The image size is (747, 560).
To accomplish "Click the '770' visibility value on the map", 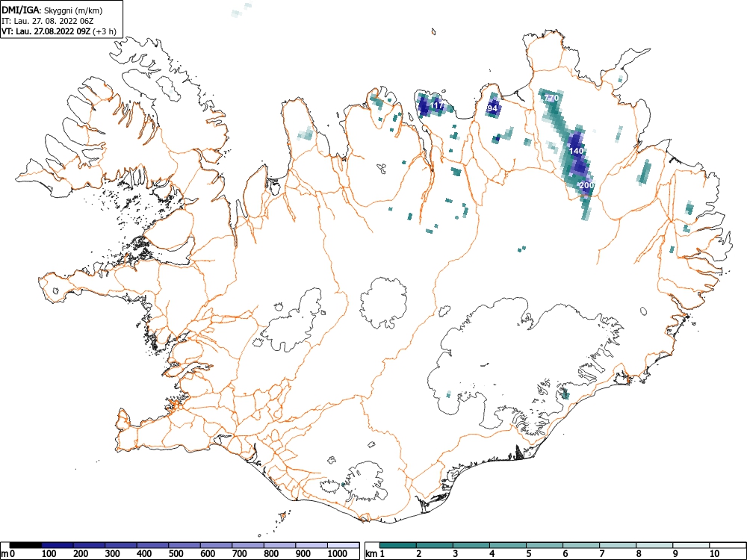I will coord(551,98).
